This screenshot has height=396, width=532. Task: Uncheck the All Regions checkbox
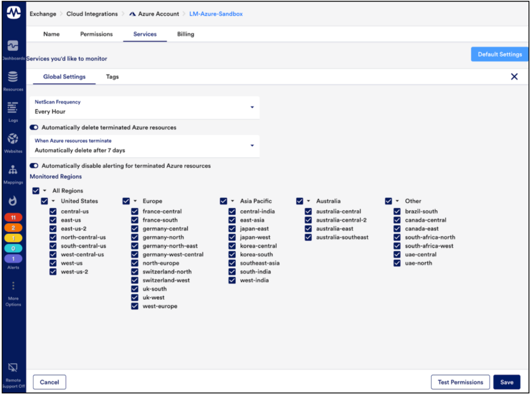[36, 191]
